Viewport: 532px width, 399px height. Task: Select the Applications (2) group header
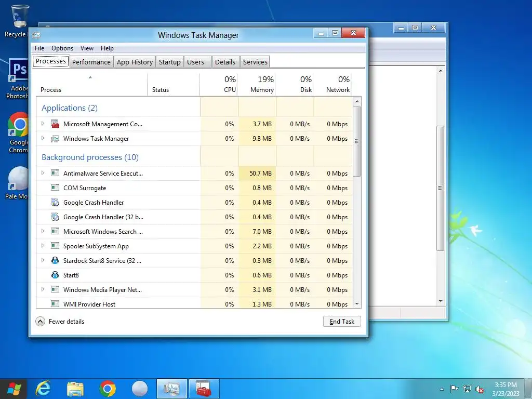[70, 108]
